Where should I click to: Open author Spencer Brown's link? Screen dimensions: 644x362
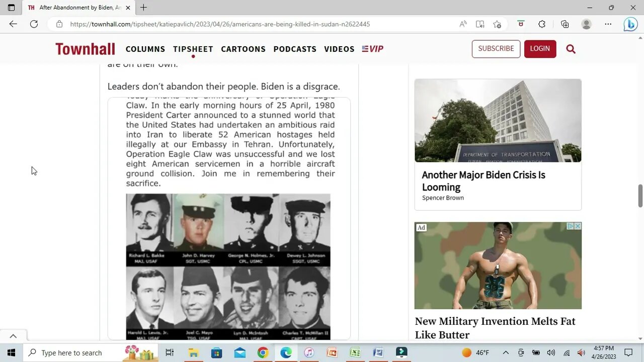pyautogui.click(x=443, y=198)
